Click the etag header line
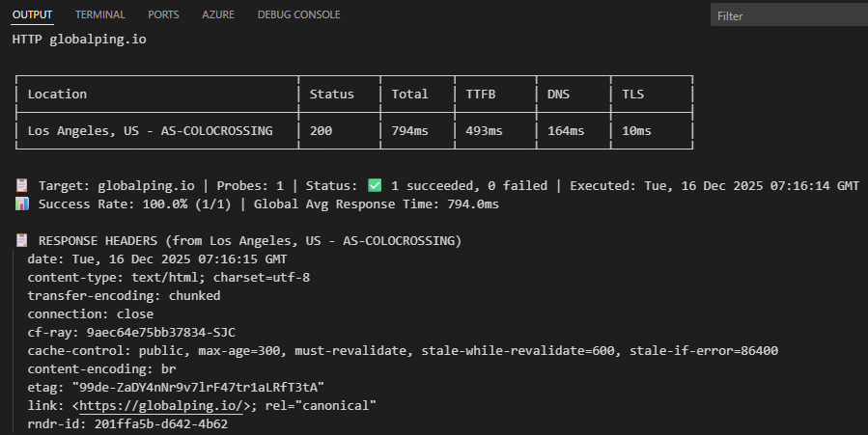The height and width of the screenshot is (435, 868). (x=176, y=387)
